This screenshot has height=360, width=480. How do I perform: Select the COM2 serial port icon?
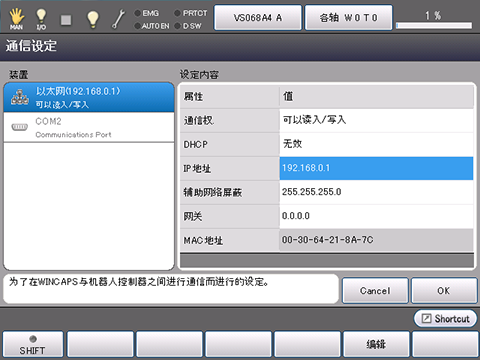tap(20, 127)
